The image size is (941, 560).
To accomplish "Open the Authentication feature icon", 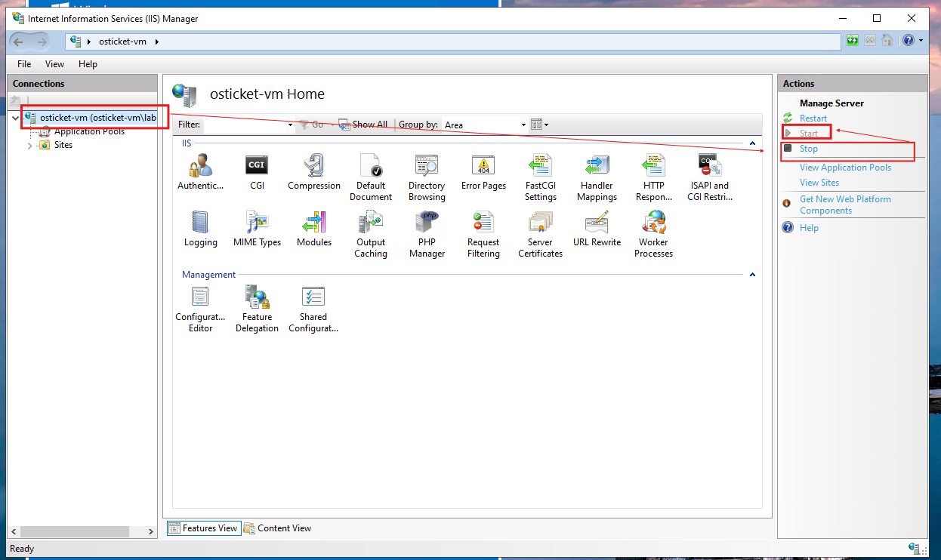I will [200, 172].
